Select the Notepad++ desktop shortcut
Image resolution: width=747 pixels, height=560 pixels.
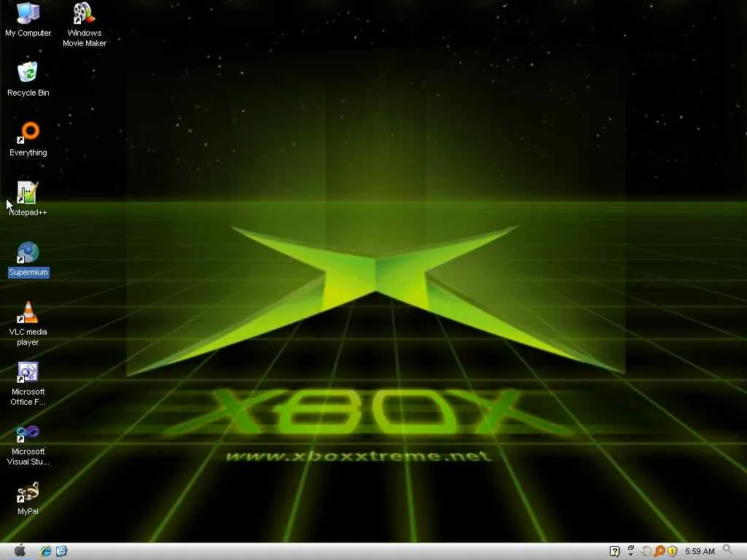click(28, 199)
